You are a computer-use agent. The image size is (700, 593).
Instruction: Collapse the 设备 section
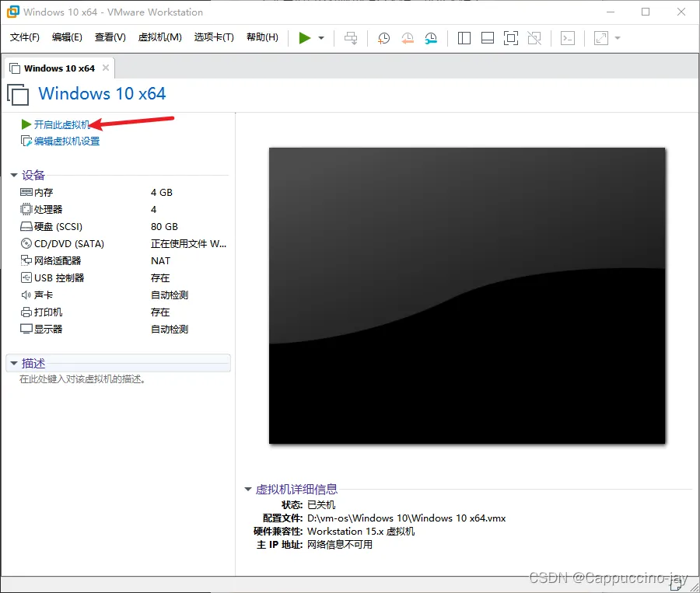(14, 176)
